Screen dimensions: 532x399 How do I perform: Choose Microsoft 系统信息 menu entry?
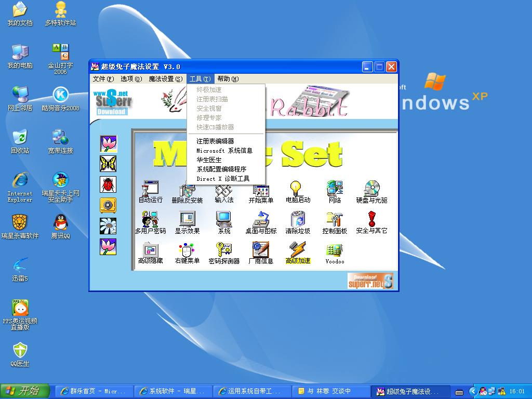click(226, 150)
